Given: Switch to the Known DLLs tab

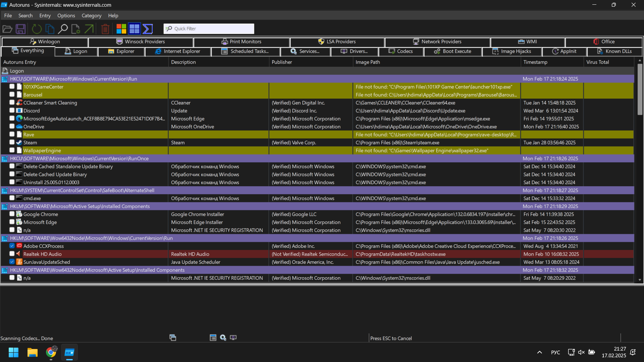Looking at the screenshot, I should coord(614,51).
